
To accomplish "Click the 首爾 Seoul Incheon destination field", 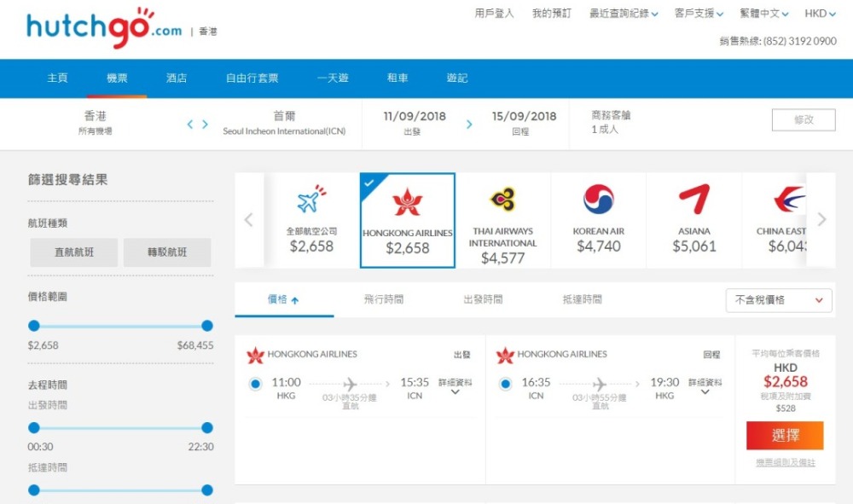I will (284, 123).
